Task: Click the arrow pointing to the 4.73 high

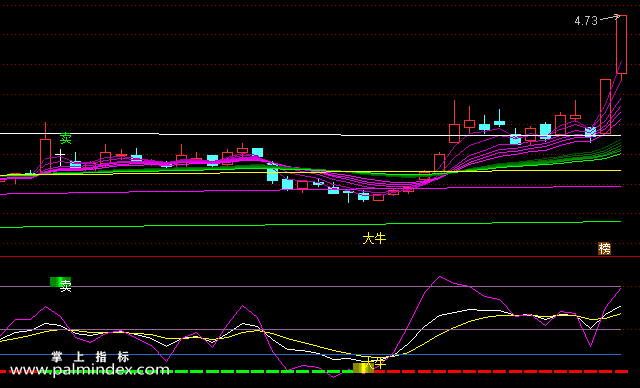Action: tap(610, 18)
